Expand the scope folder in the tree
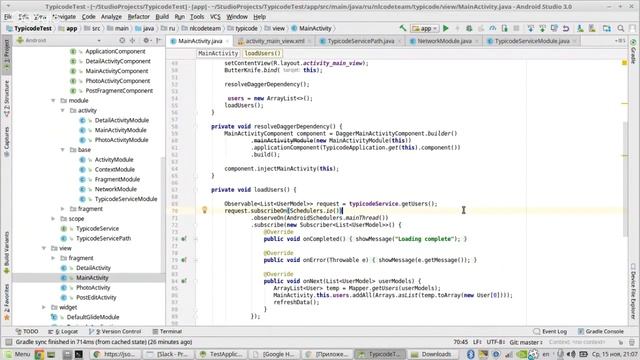 pos(53,219)
